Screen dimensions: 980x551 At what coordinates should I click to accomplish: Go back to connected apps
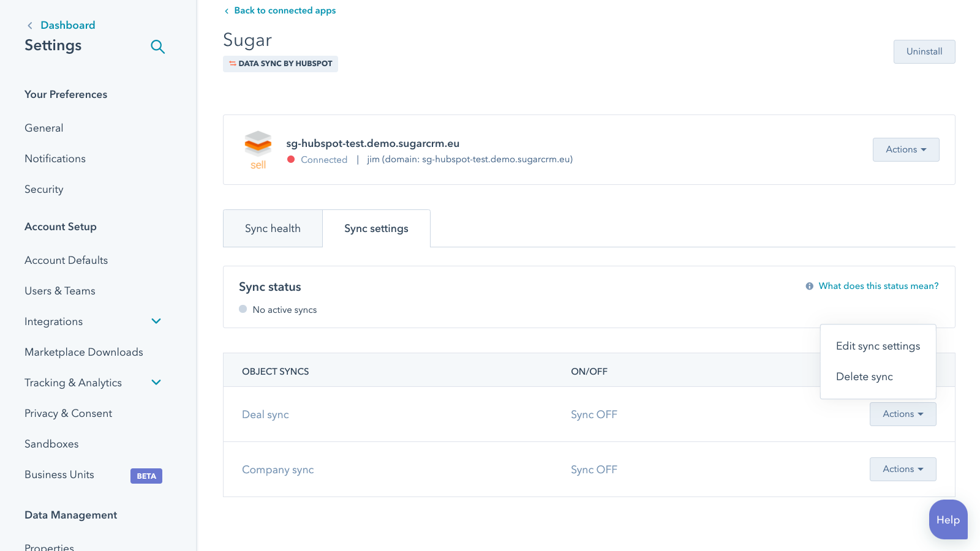[x=285, y=10]
